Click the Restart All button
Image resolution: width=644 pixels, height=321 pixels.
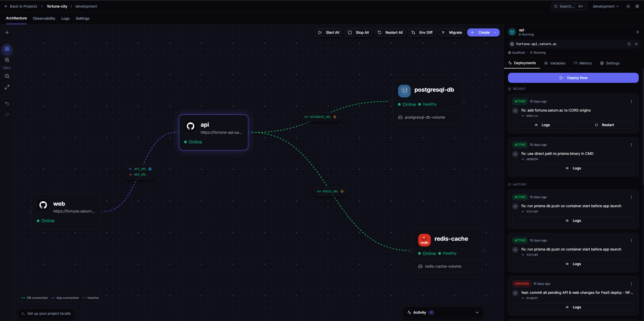(390, 32)
